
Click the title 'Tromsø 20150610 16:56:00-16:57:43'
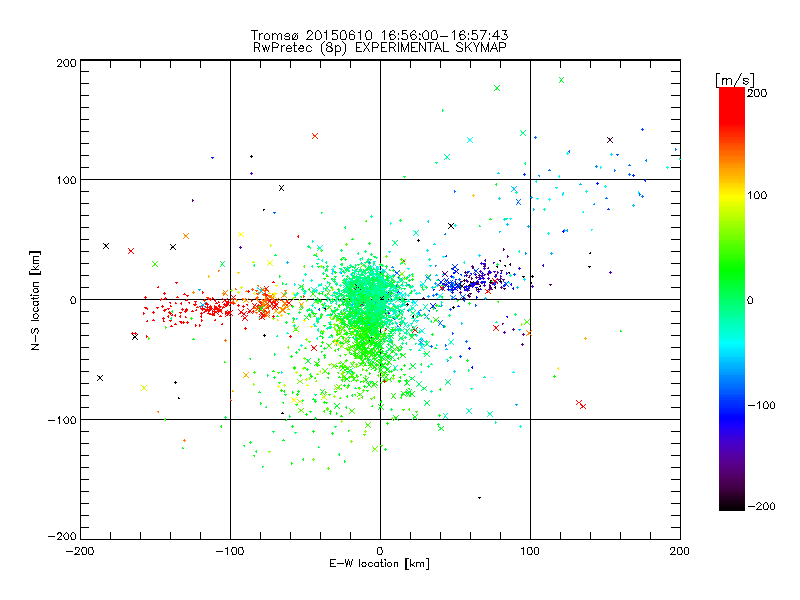point(379,35)
